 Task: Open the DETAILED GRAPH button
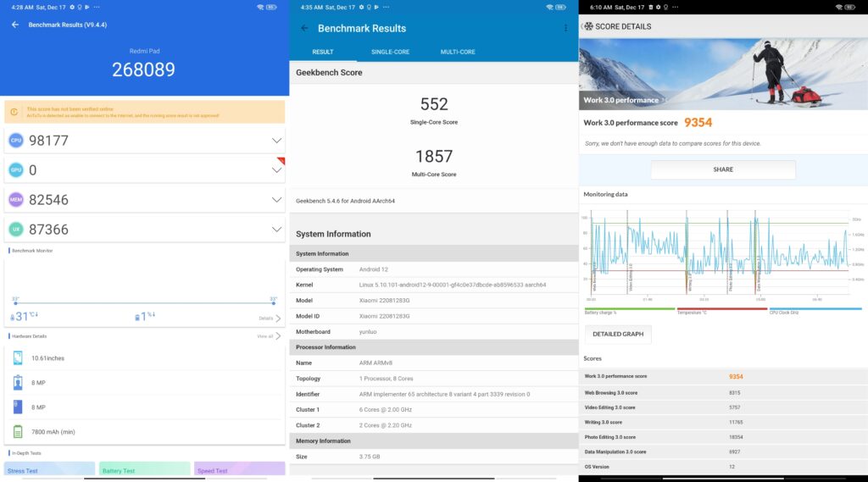[618, 335]
